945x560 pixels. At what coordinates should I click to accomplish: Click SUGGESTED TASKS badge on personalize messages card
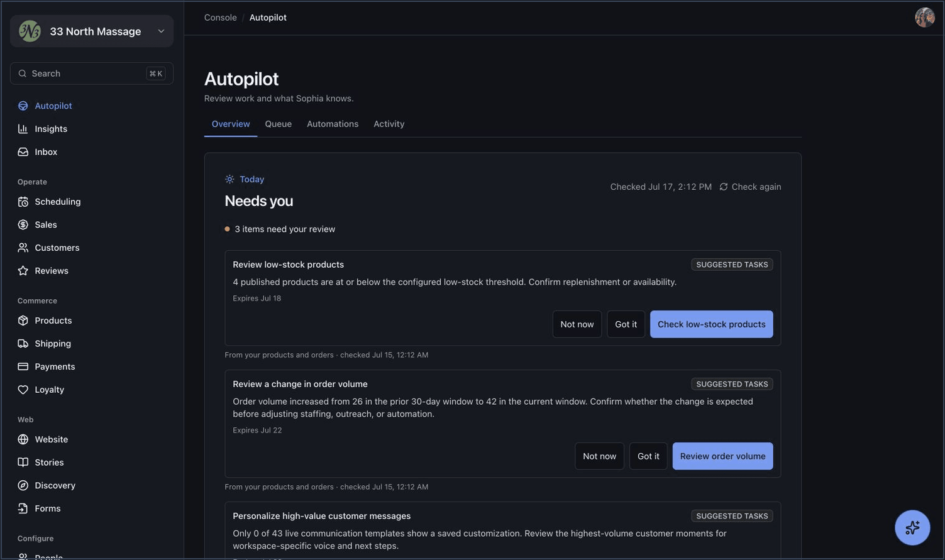point(732,516)
